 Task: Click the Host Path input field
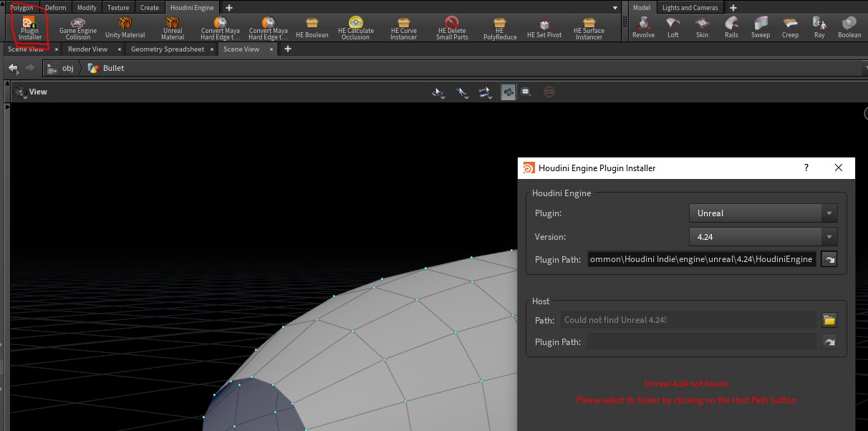688,320
